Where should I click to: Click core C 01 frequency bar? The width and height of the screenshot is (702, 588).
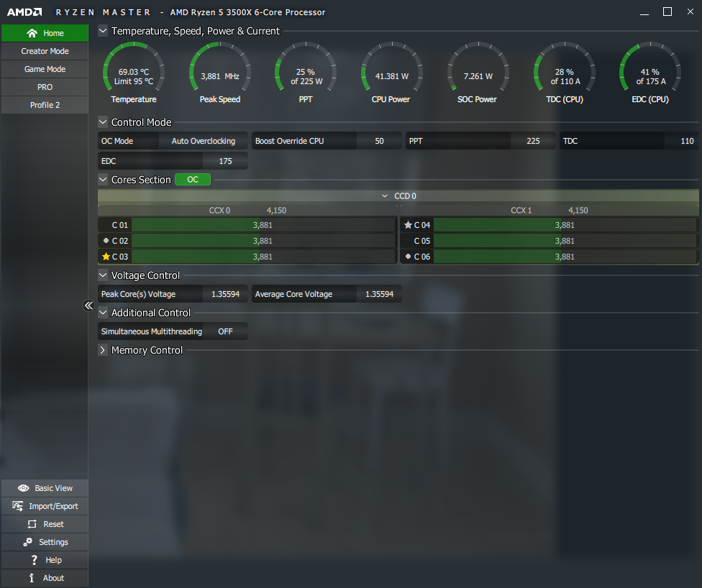pos(263,225)
